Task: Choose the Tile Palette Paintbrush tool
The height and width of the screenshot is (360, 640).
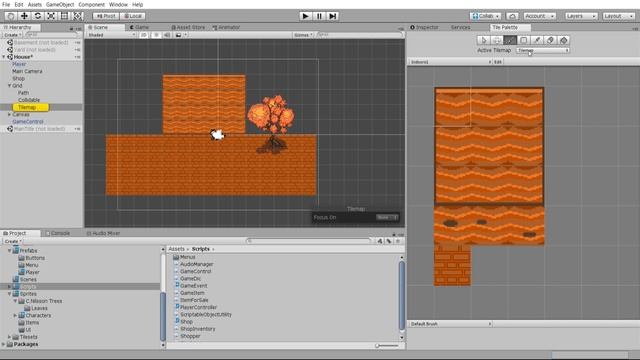Action: (x=510, y=40)
